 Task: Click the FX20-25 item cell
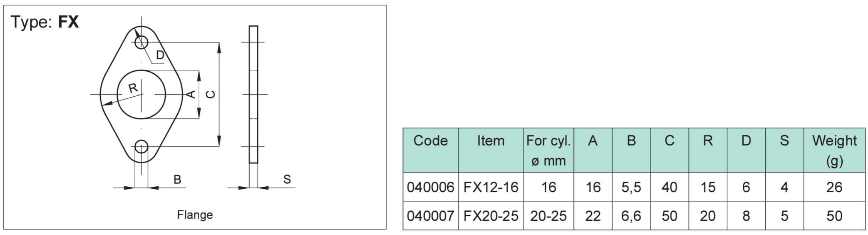[x=491, y=216]
